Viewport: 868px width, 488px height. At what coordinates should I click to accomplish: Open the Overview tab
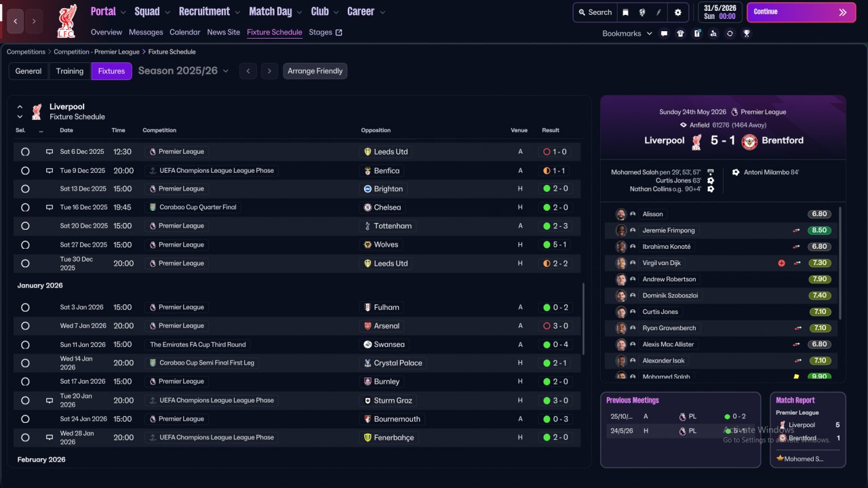coord(106,33)
